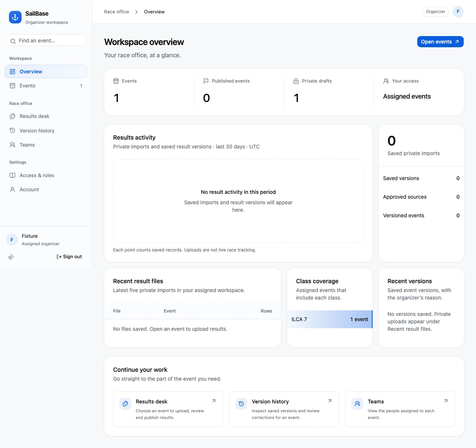Click the people icon beside Your access

[x=386, y=81]
